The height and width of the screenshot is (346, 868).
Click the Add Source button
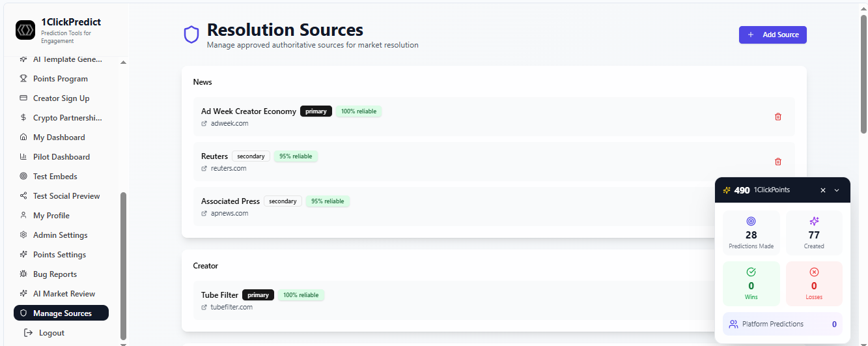[x=773, y=35]
